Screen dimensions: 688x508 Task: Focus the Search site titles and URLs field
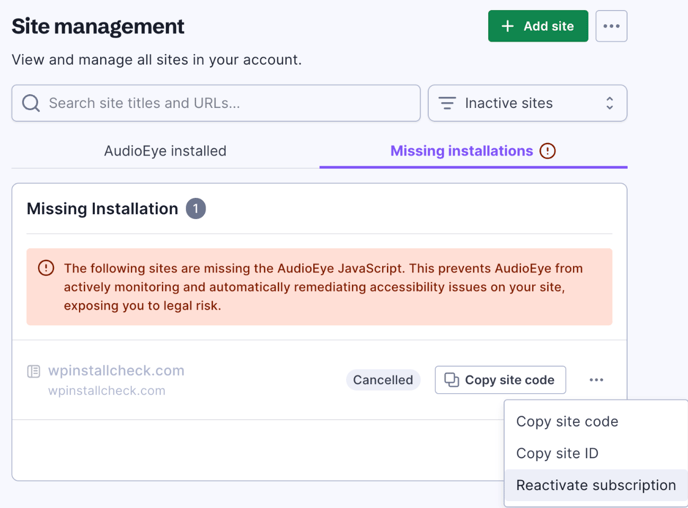click(x=216, y=103)
